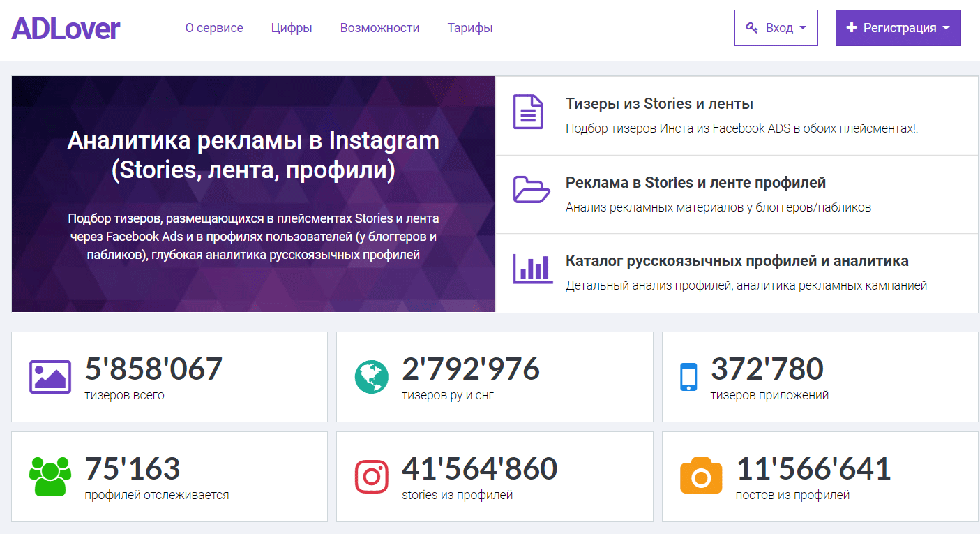This screenshot has height=534, width=980.
Task: Select the 41'564'860 stories number
Action: click(x=479, y=469)
